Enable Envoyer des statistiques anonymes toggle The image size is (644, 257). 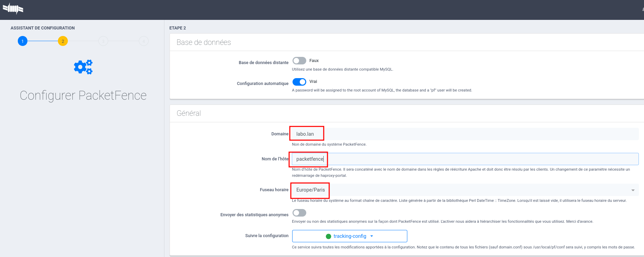point(299,213)
